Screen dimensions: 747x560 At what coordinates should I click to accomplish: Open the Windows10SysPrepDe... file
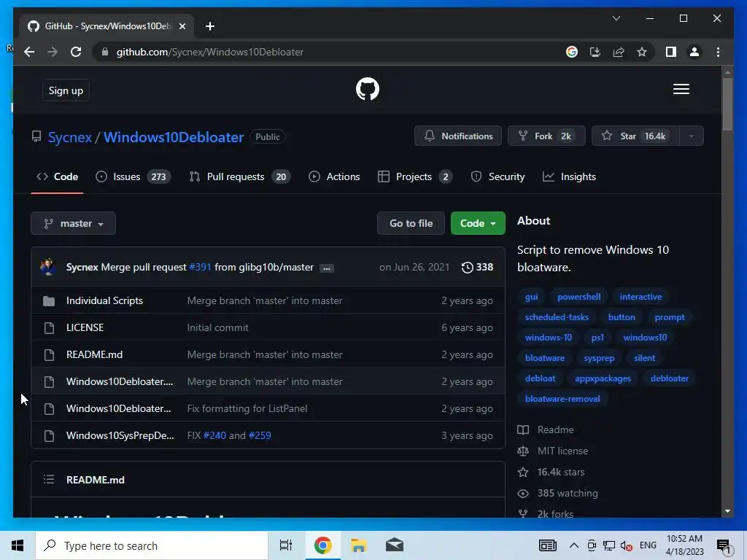(x=120, y=436)
